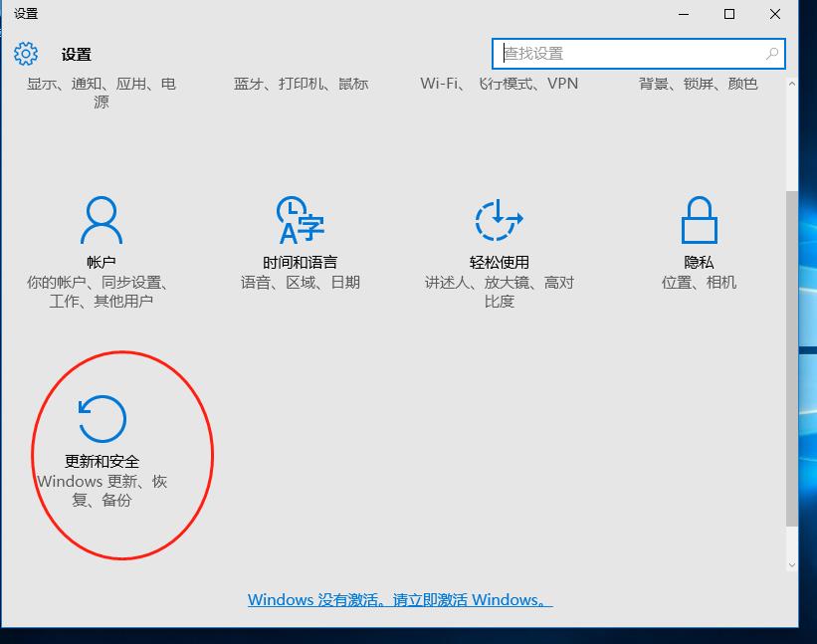Image resolution: width=817 pixels, height=644 pixels.
Task: Click the Settings gear icon in the header
Action: [26, 54]
